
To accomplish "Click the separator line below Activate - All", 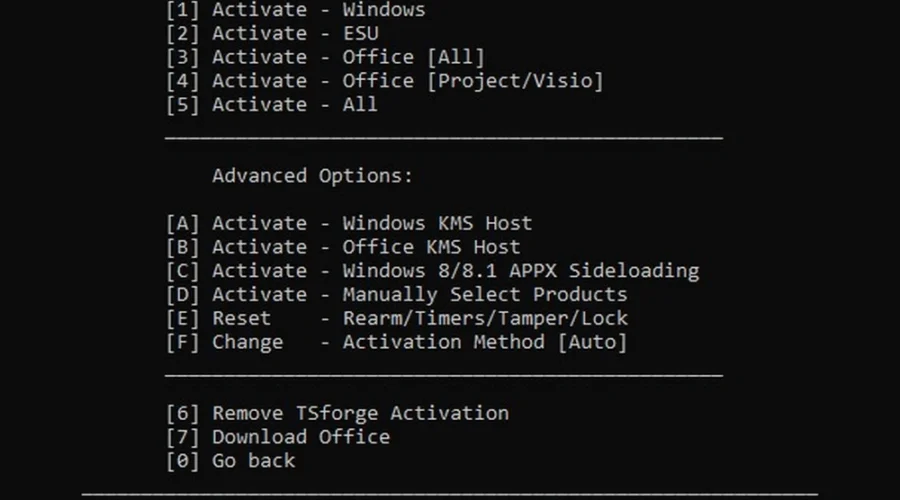I will (x=443, y=135).
